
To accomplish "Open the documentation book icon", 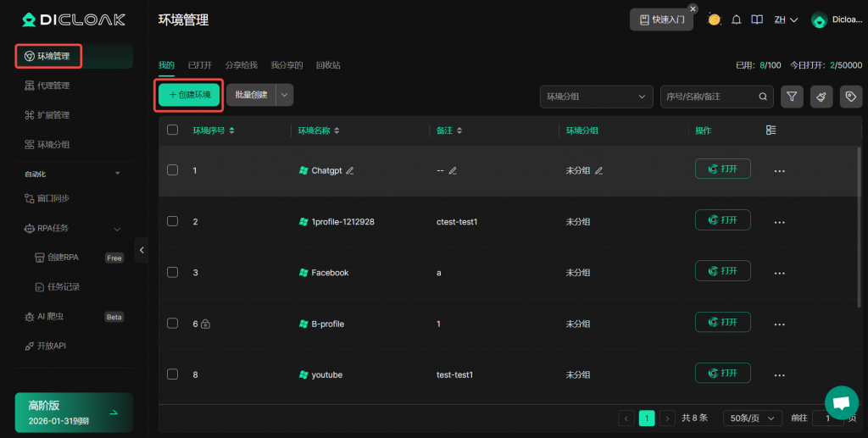I will coord(757,19).
